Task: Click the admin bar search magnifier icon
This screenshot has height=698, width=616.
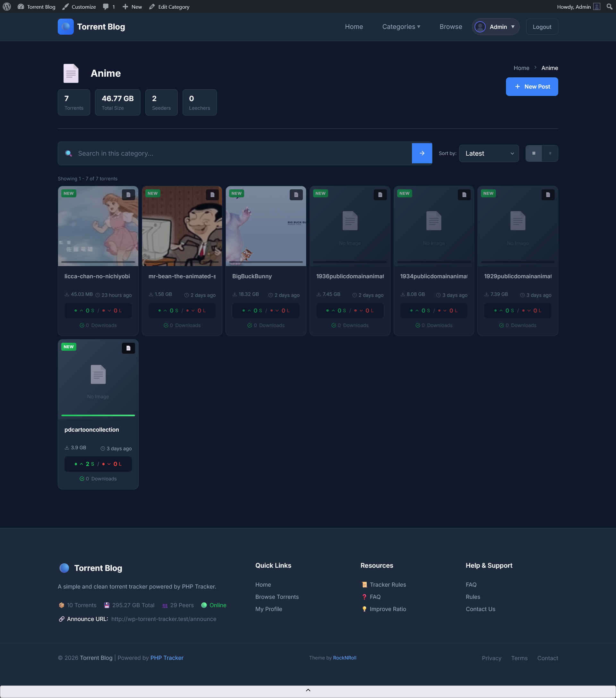Action: pyautogui.click(x=609, y=6)
